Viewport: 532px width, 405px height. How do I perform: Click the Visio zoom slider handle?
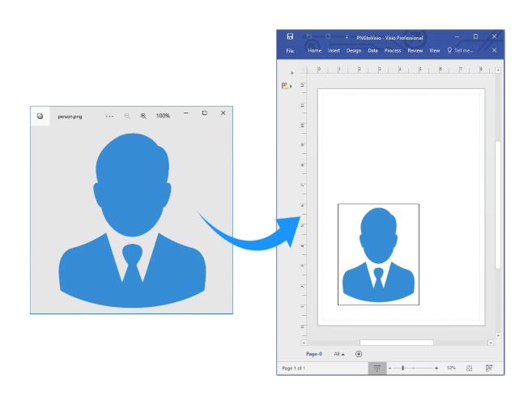pos(403,368)
